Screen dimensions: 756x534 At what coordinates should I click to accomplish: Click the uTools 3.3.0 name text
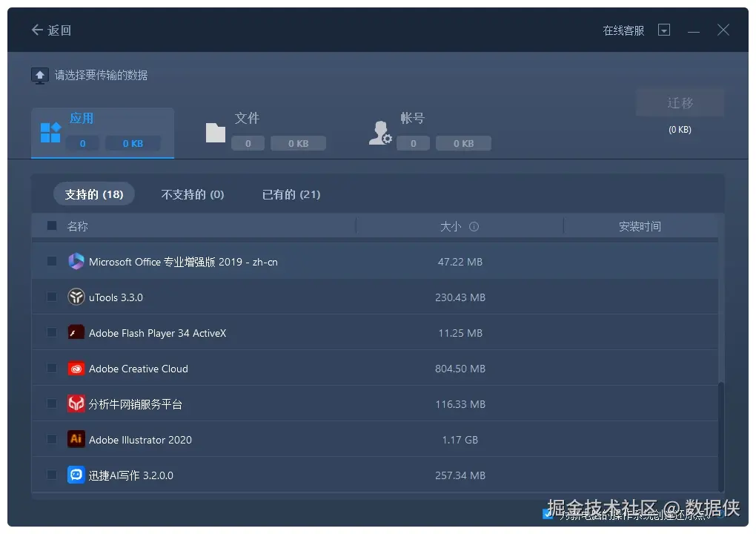[x=116, y=297]
